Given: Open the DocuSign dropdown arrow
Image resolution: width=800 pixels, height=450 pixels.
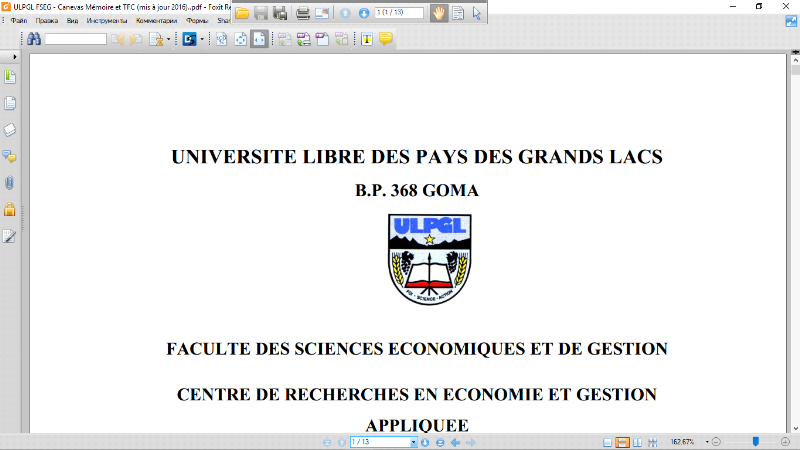Looking at the screenshot, I should point(202,39).
